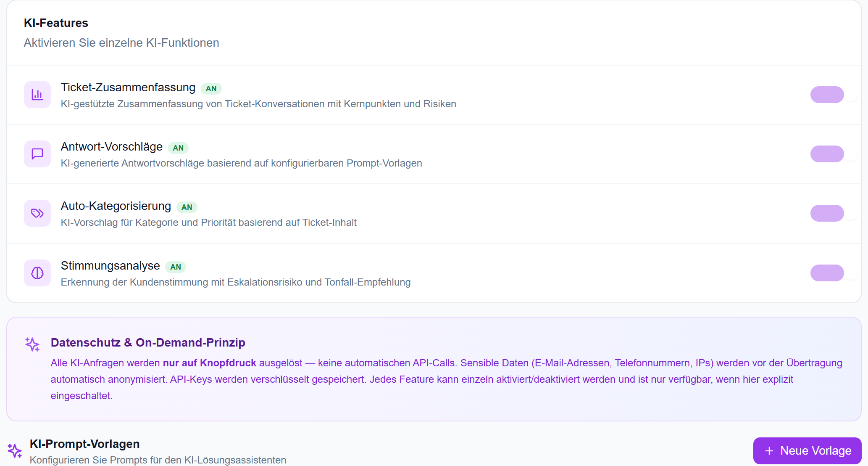
Task: Click the sparkle icon beside KI-Prompt-Vorlagen
Action: click(x=15, y=451)
